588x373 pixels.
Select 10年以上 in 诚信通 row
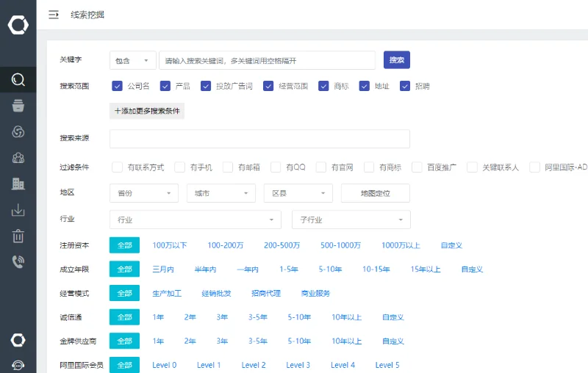coord(346,317)
